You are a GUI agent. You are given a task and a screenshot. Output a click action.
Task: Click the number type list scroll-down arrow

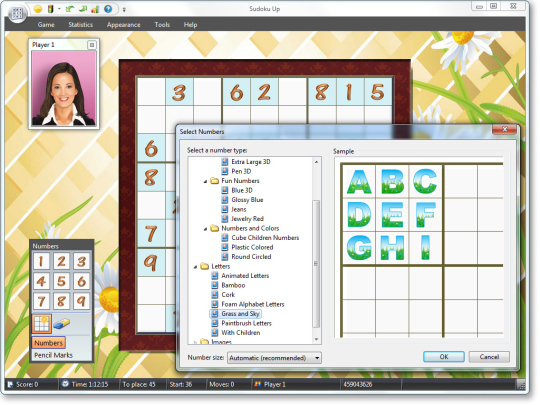(x=316, y=340)
